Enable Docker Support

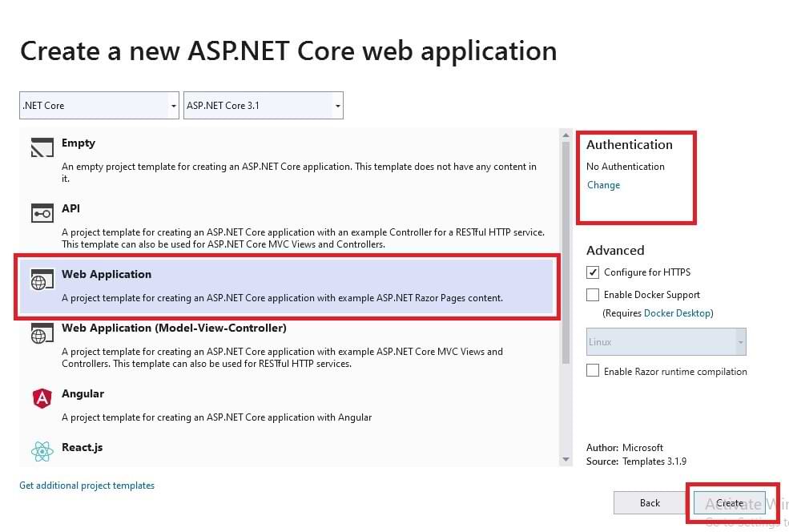(x=592, y=295)
